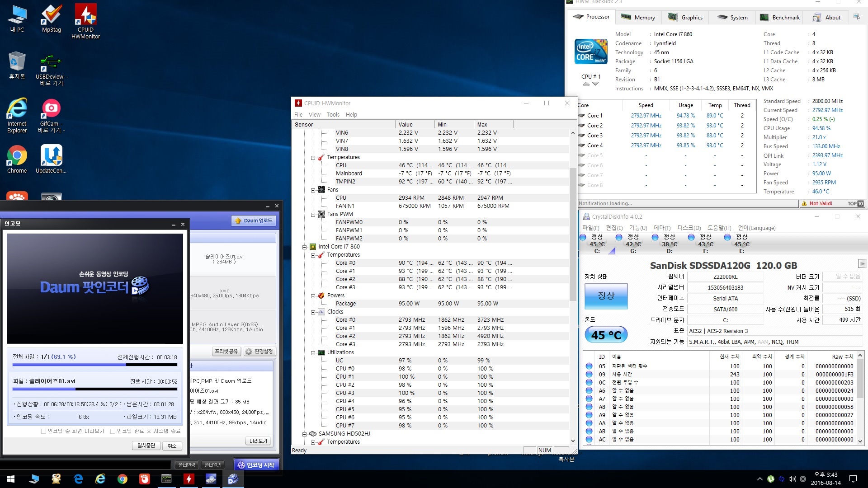868x488 pixels.
Task: Open the Recycle Bin desktop icon
Action: (17, 66)
